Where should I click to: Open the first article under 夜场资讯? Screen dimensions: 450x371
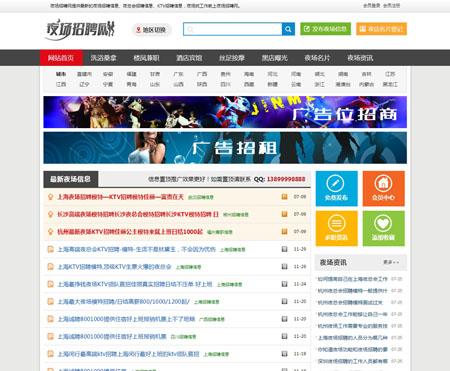pos(353,279)
